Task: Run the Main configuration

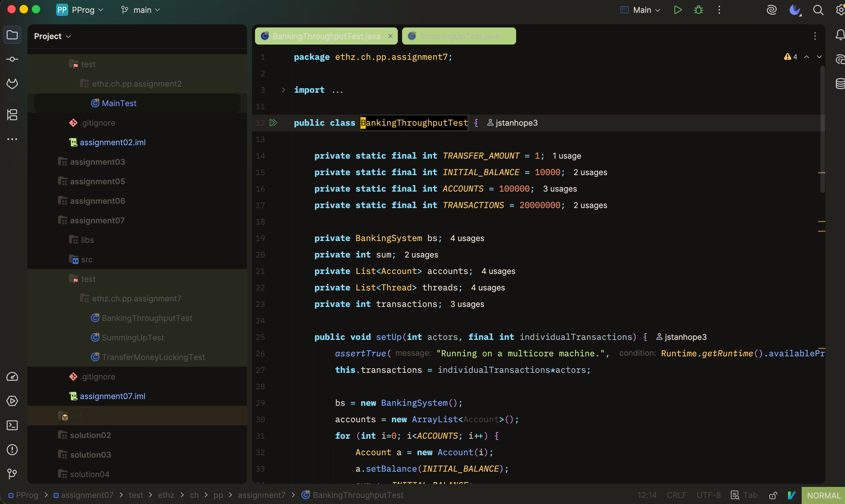Action: click(678, 10)
